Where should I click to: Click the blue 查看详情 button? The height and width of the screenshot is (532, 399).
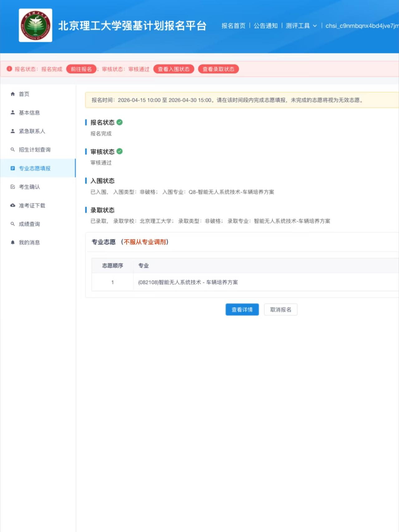[x=242, y=309]
